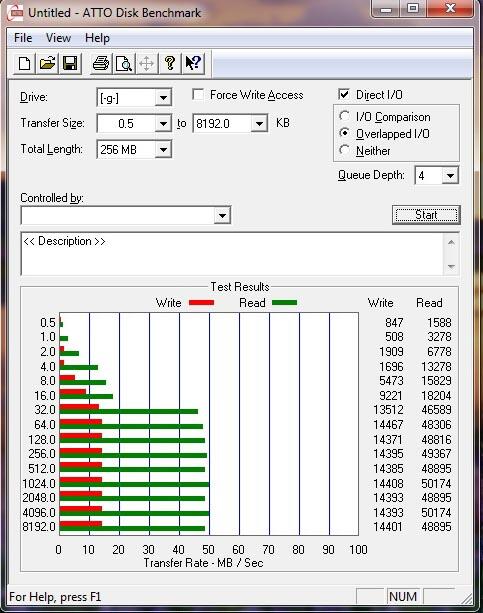Click the Read value 49367
The image size is (483, 613).
click(x=436, y=454)
